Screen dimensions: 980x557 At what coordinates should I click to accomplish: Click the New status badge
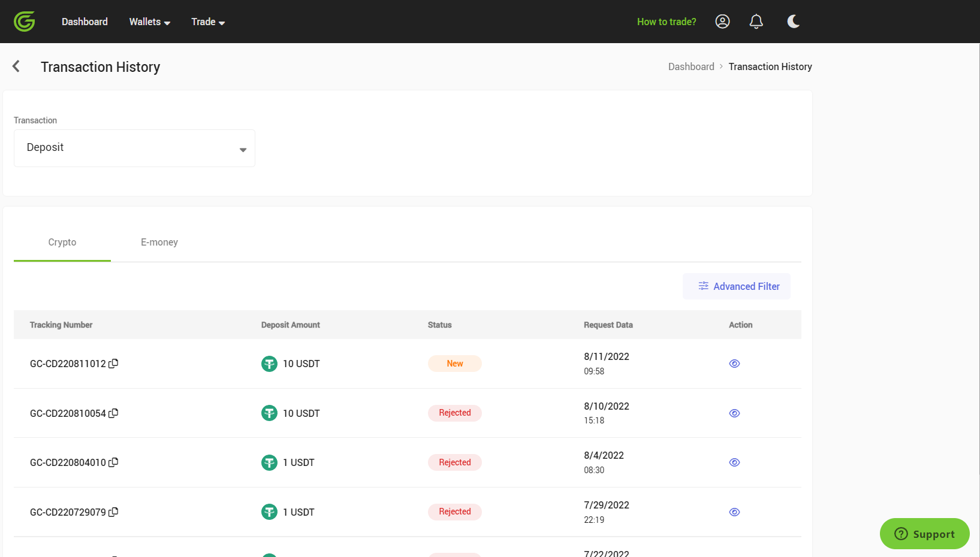point(455,364)
